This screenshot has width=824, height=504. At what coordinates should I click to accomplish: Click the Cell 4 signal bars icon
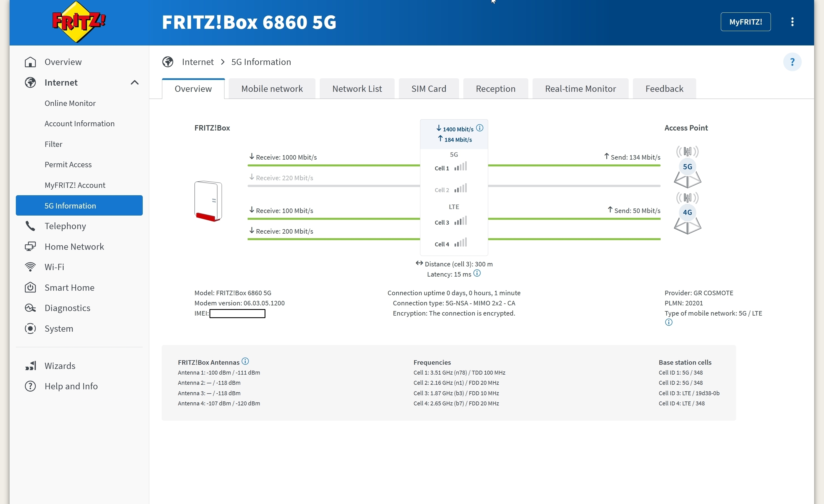[x=460, y=242]
